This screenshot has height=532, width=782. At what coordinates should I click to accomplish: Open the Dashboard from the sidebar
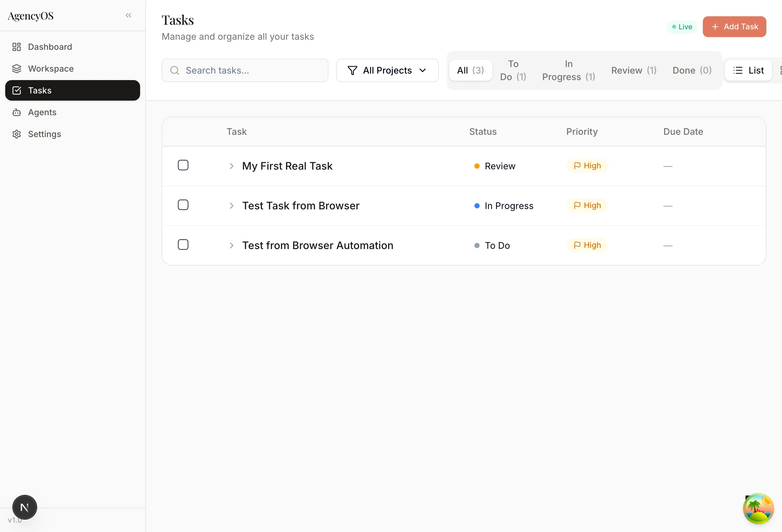point(50,47)
